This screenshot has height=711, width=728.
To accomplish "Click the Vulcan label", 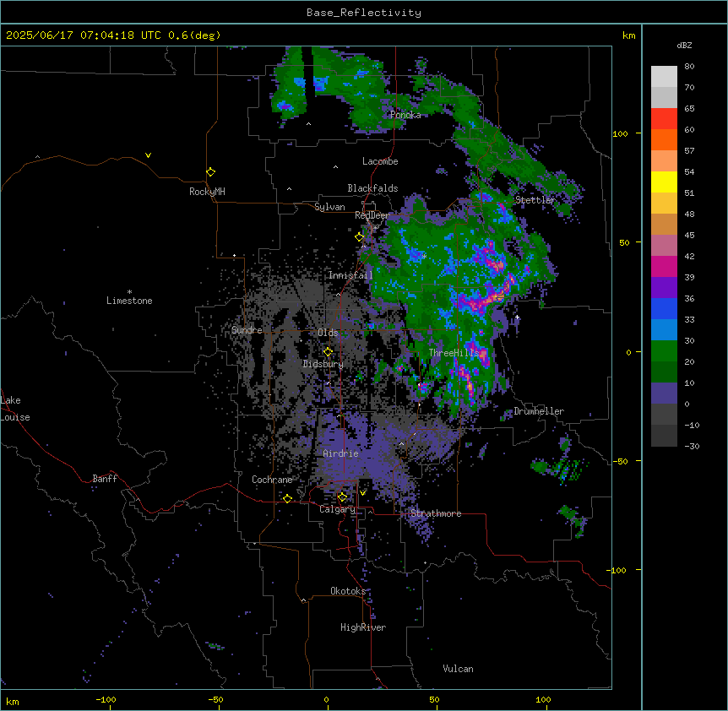I will pos(458,669).
